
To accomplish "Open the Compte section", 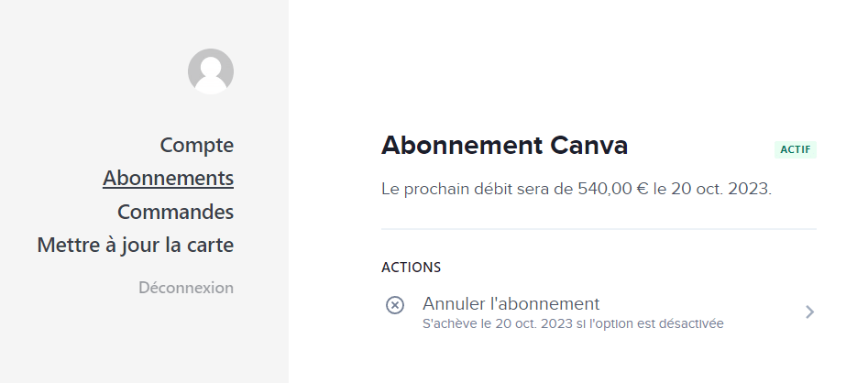I will (x=196, y=145).
